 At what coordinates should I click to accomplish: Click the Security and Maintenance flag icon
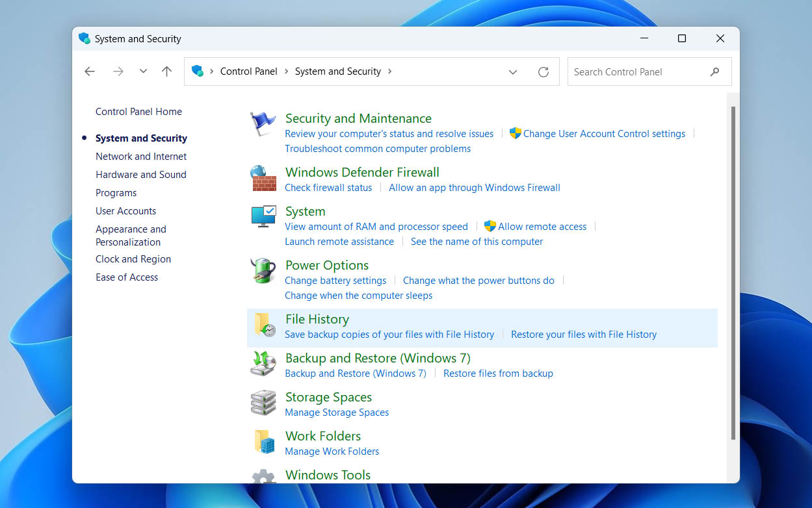(263, 124)
